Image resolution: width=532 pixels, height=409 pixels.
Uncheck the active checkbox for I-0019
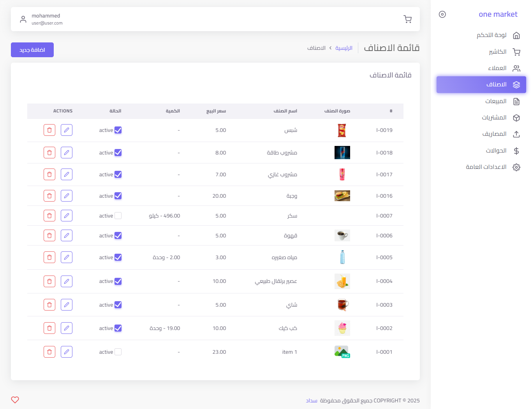pyautogui.click(x=118, y=130)
